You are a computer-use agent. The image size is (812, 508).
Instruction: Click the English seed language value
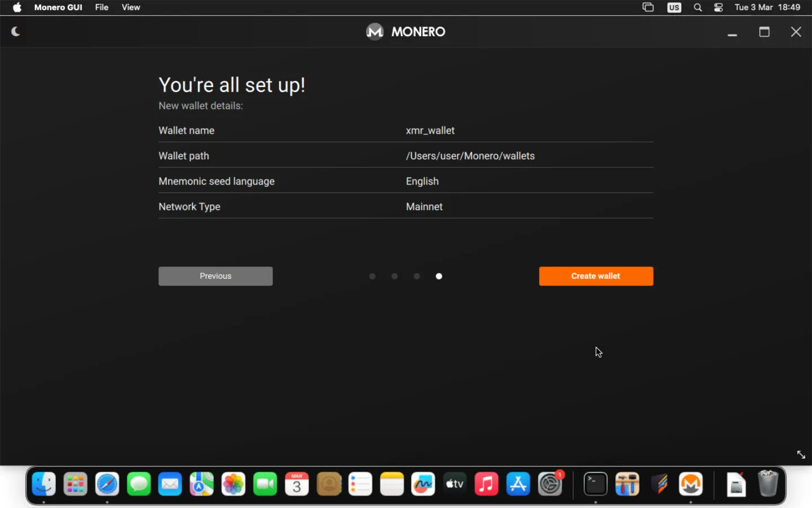pos(422,181)
